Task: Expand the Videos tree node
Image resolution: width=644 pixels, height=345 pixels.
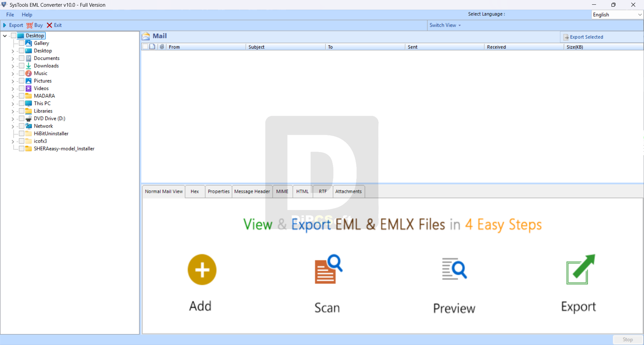Action: (x=13, y=89)
